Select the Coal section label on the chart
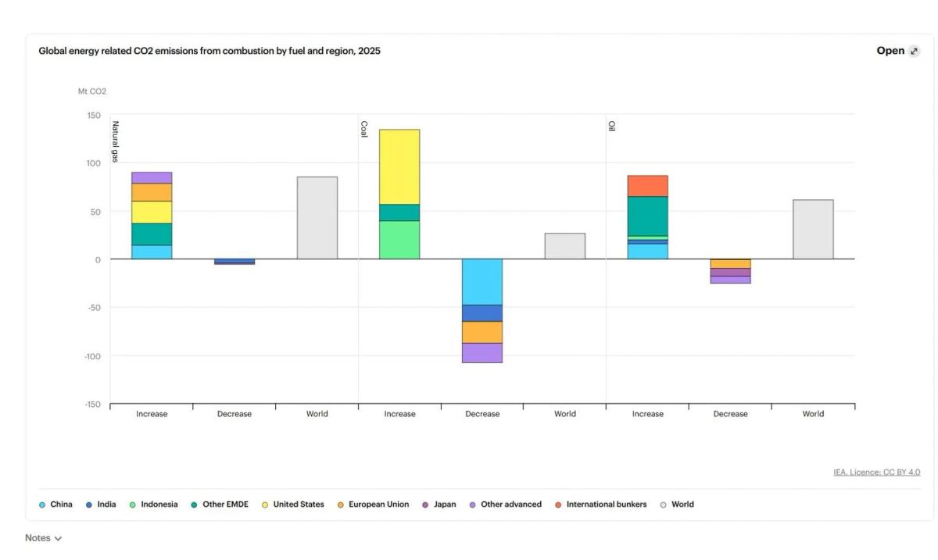 tap(364, 129)
